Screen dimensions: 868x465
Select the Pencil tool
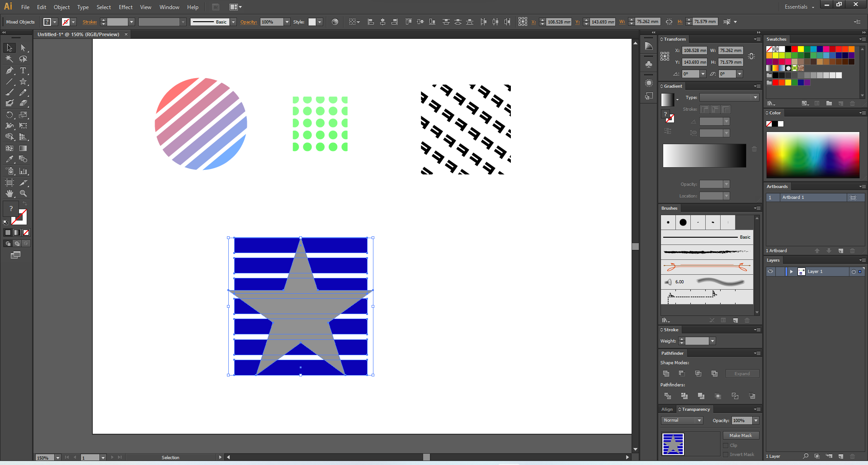pos(23,93)
